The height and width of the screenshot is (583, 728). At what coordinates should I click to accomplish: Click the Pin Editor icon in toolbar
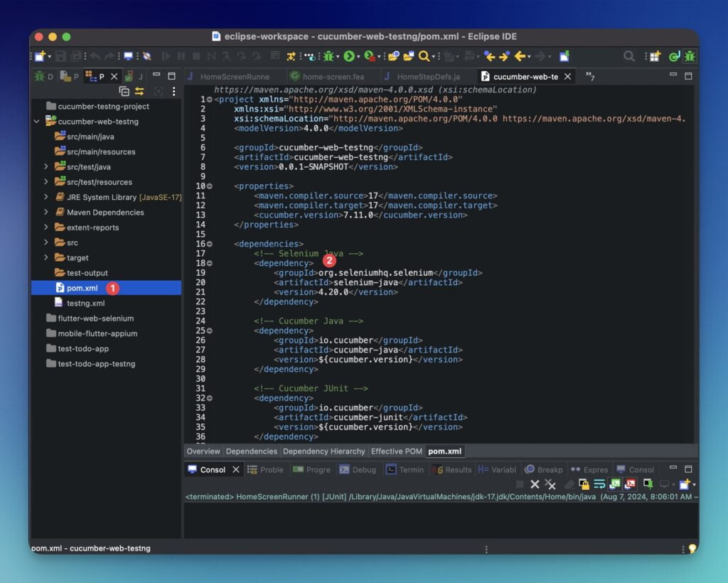[564, 56]
